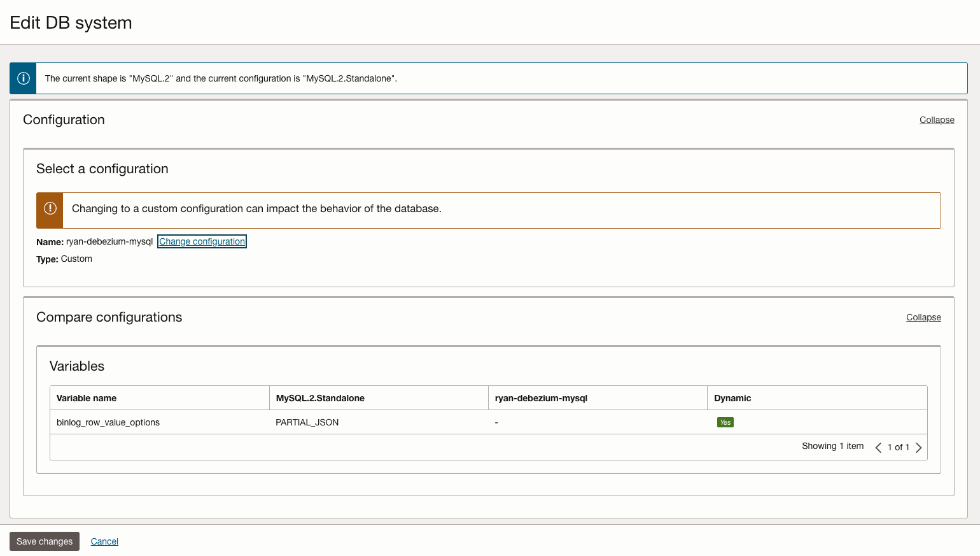Open Change configuration
The height and width of the screenshot is (556, 980).
pyautogui.click(x=202, y=241)
